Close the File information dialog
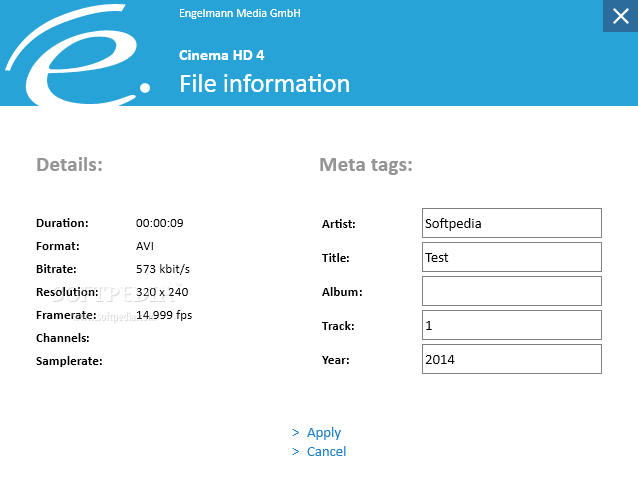 click(x=621, y=16)
